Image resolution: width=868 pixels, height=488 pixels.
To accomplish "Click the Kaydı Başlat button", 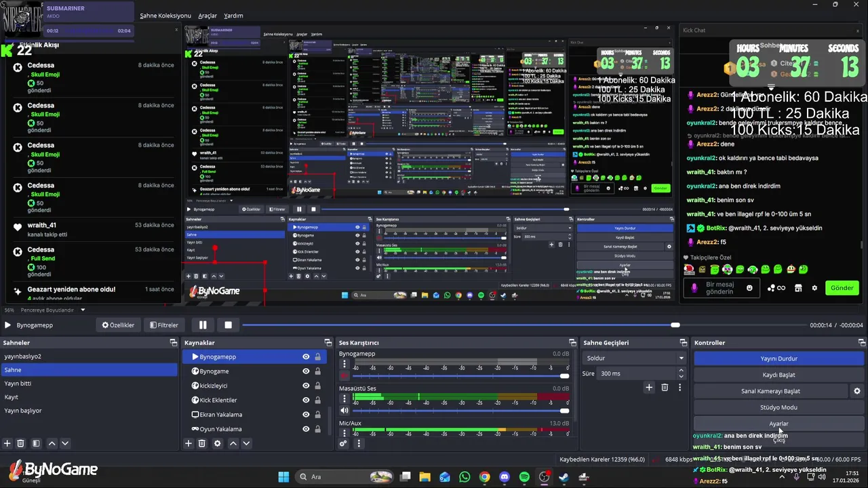I will pyautogui.click(x=778, y=375).
